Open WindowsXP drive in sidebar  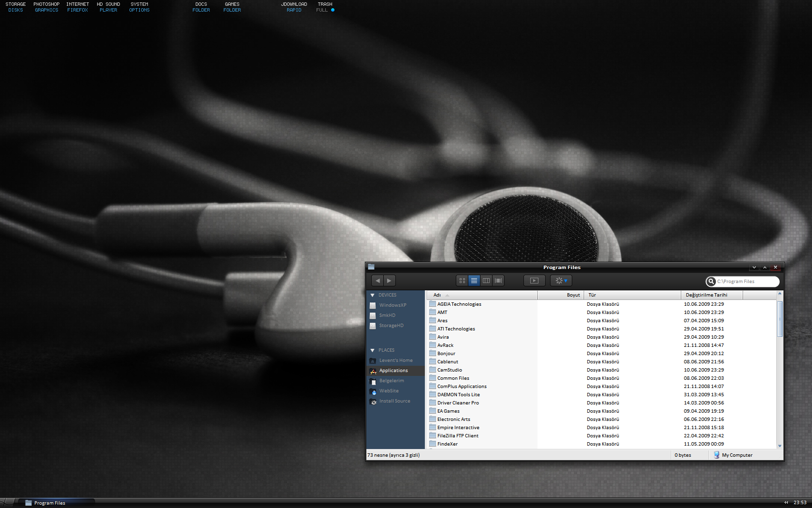(x=392, y=305)
